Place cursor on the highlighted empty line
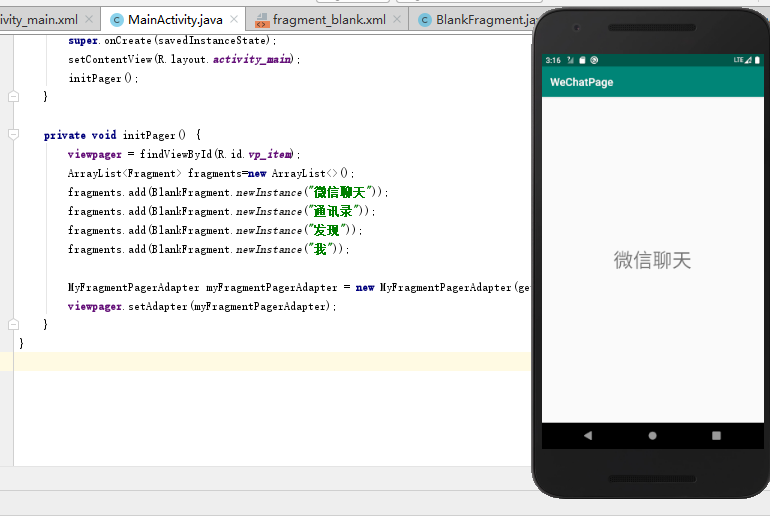The height and width of the screenshot is (516, 770). click(x=272, y=361)
